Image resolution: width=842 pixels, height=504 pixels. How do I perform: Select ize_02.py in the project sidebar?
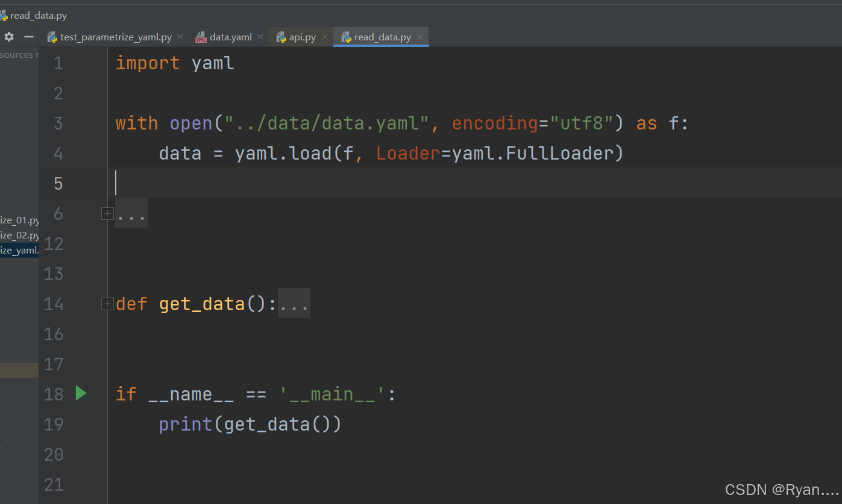tap(18, 235)
